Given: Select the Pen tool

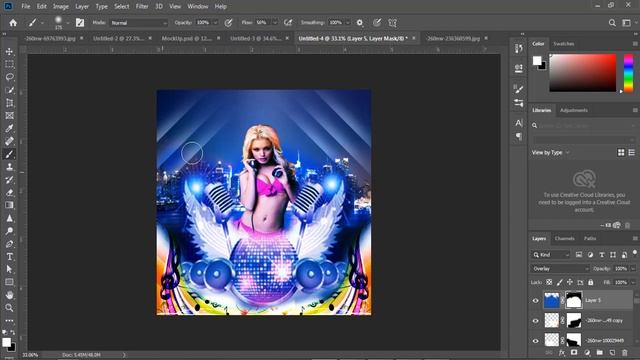Looking at the screenshot, I should [x=9, y=244].
